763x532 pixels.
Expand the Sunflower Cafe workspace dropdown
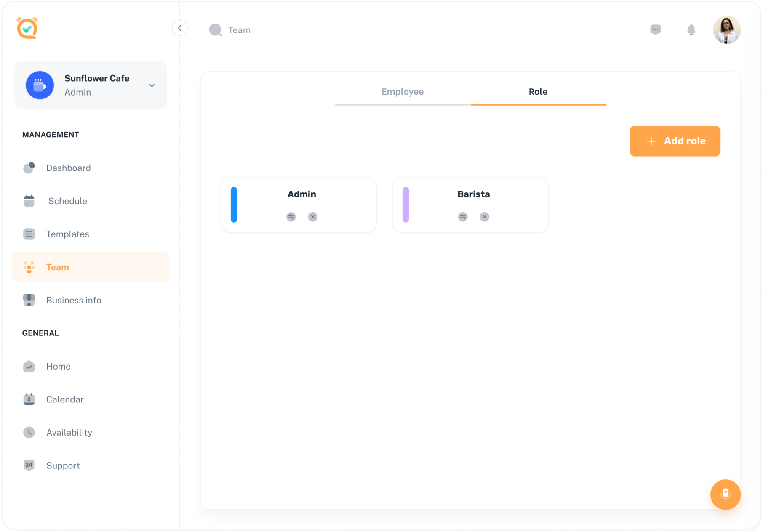click(x=152, y=85)
